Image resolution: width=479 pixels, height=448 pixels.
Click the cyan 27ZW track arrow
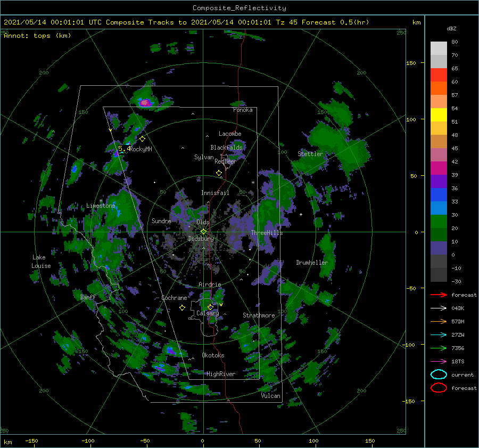(x=439, y=335)
